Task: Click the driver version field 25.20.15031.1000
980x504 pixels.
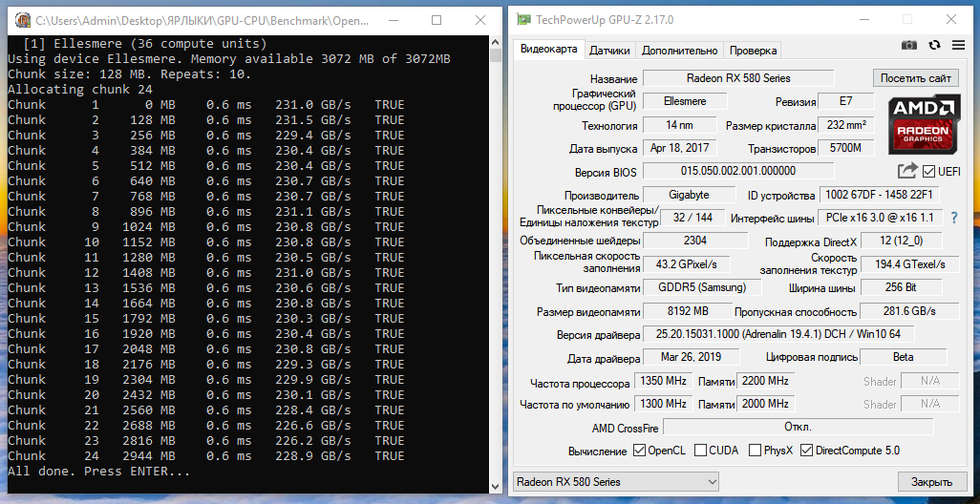Action: (x=778, y=333)
